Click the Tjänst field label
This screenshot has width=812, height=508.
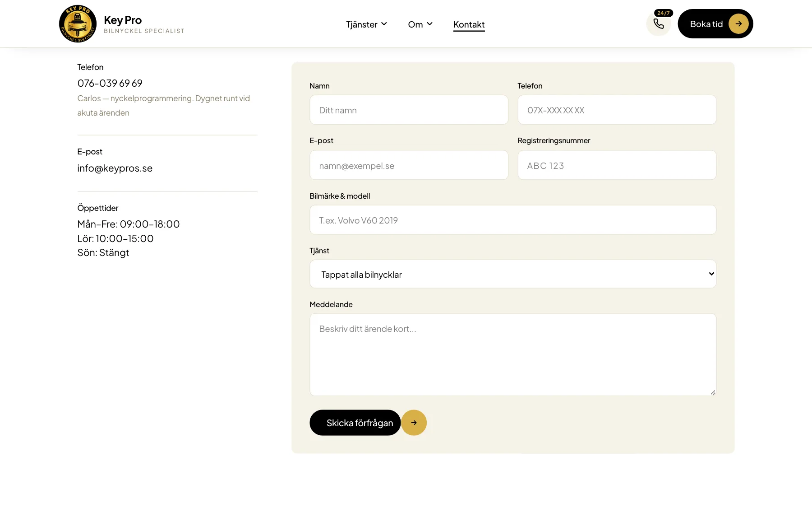pyautogui.click(x=319, y=251)
